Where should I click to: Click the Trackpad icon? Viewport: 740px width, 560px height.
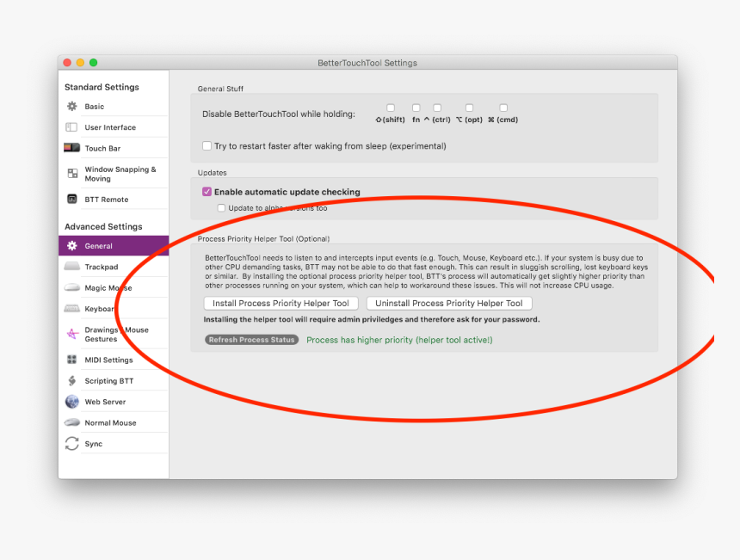point(71,266)
